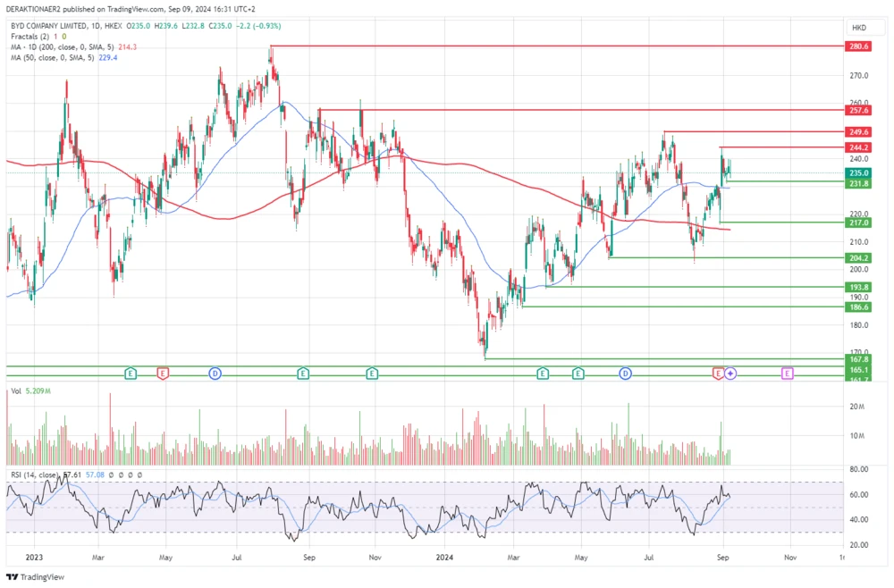Open RSI indicator settings via gear icon
This screenshot has width=894, height=588.
122,475
